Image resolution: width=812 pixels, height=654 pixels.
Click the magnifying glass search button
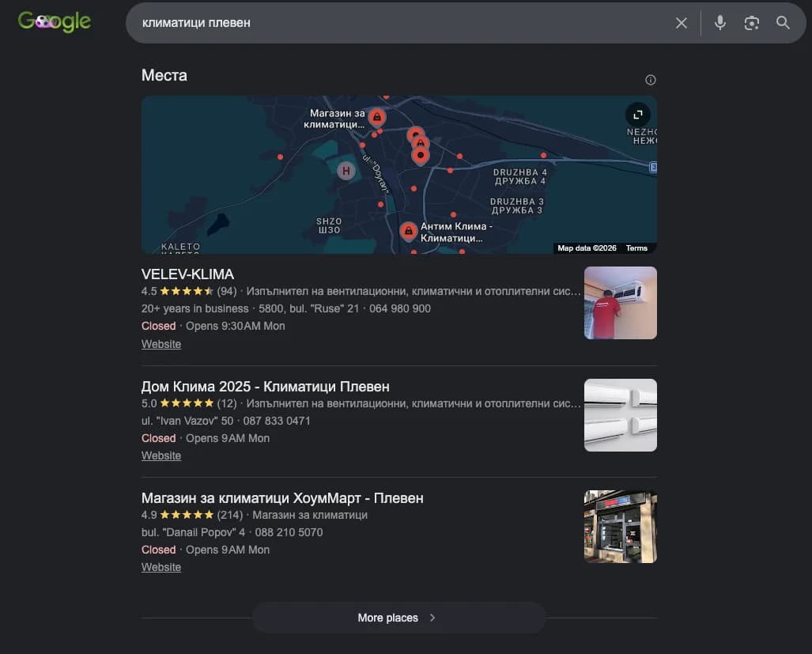pyautogui.click(x=783, y=23)
